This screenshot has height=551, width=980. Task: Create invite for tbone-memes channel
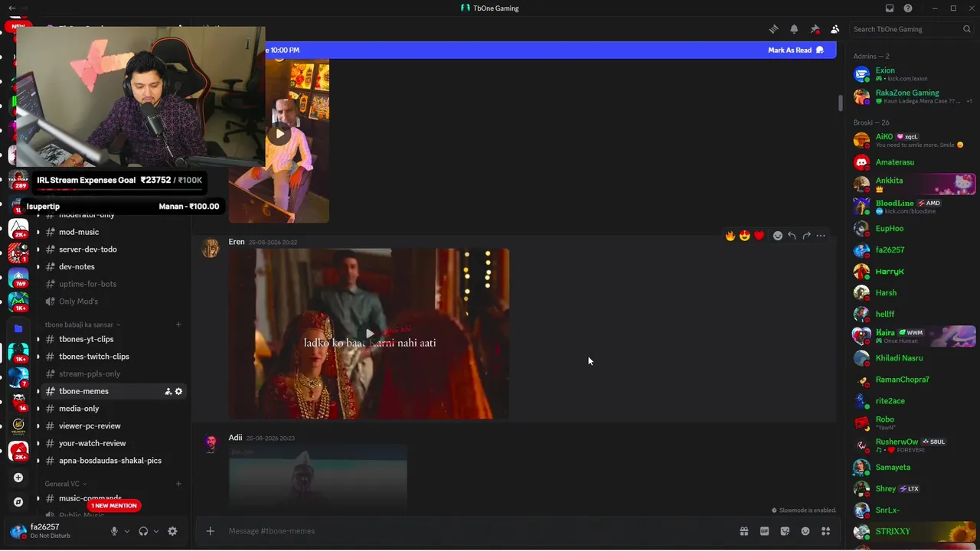168,391
